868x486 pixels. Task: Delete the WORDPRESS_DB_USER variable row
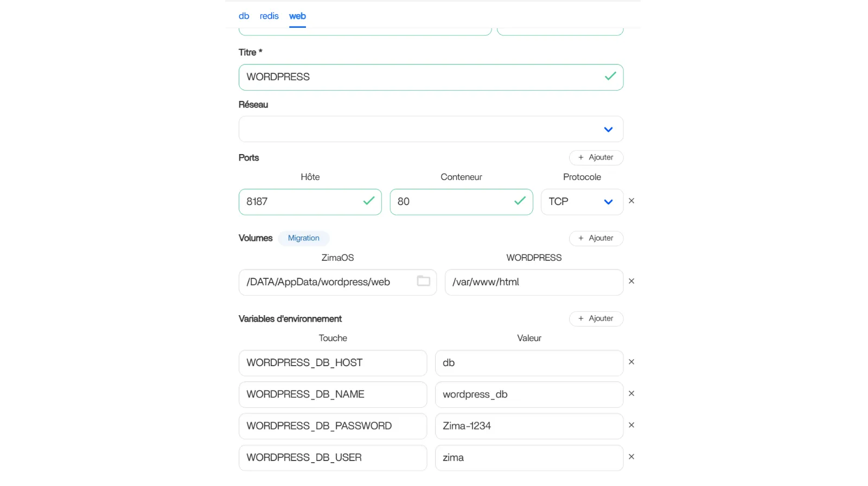tap(631, 457)
